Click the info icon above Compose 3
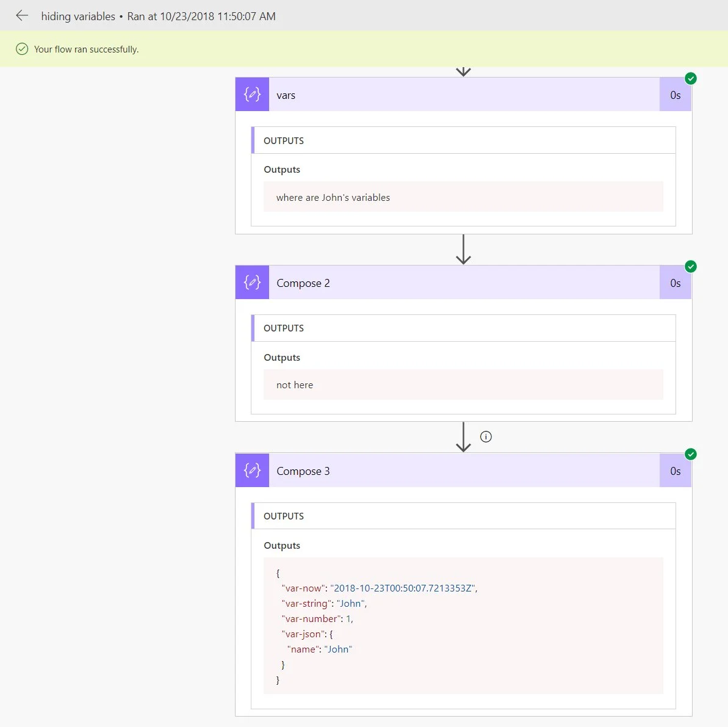The height and width of the screenshot is (727, 728). (x=486, y=436)
